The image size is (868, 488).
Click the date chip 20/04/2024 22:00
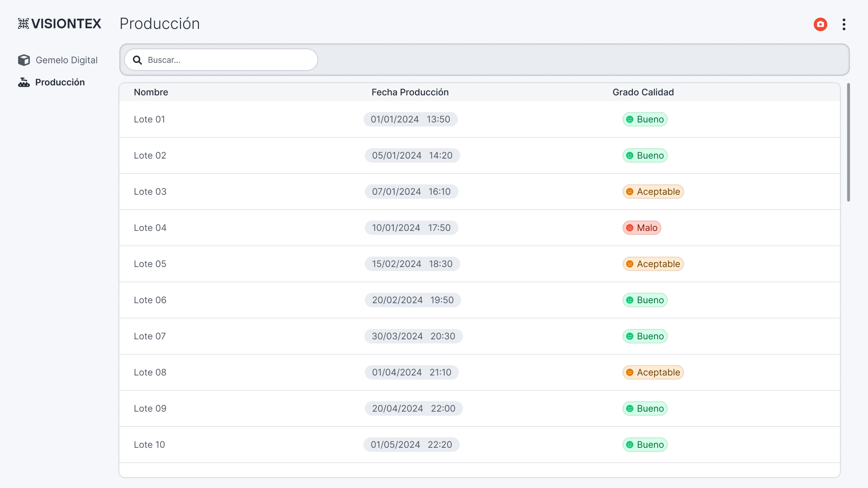tap(414, 408)
